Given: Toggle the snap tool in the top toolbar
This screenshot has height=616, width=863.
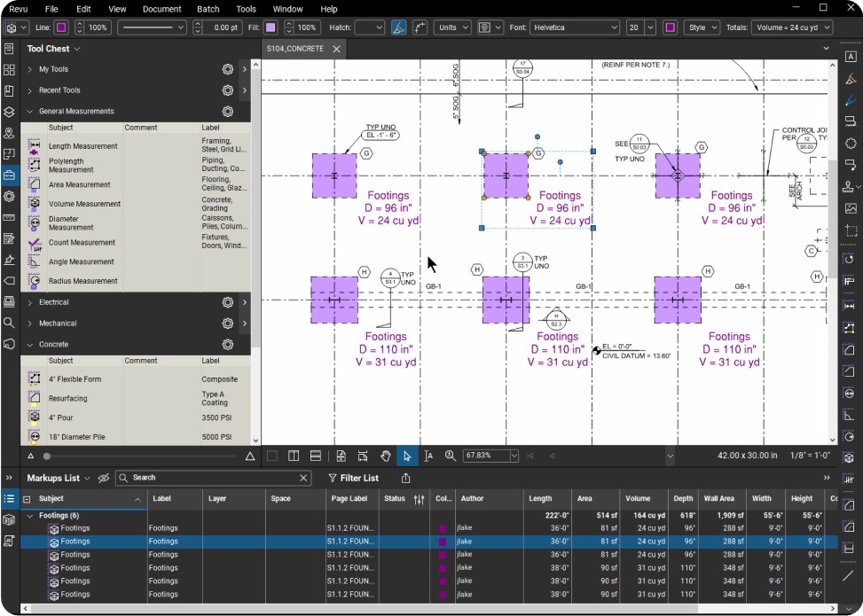Looking at the screenshot, I should pyautogui.click(x=398, y=27).
